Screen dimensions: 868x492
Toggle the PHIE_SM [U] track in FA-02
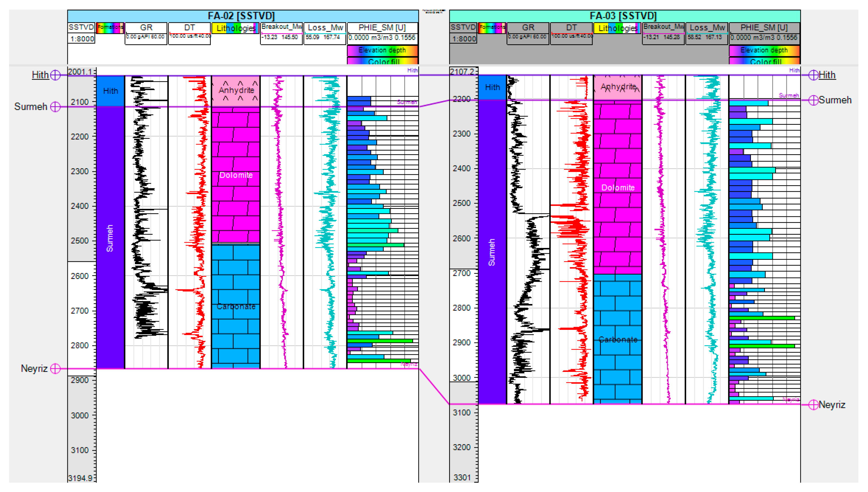click(382, 28)
